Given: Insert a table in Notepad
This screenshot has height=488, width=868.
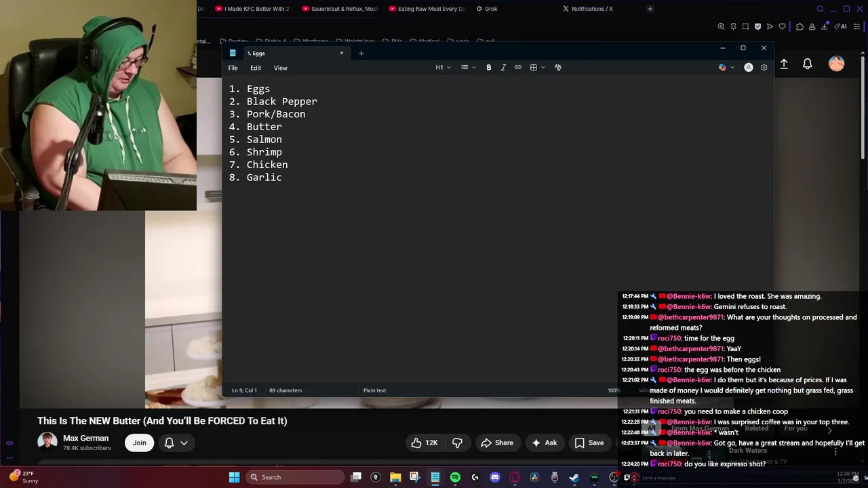Looking at the screenshot, I should [x=534, y=67].
